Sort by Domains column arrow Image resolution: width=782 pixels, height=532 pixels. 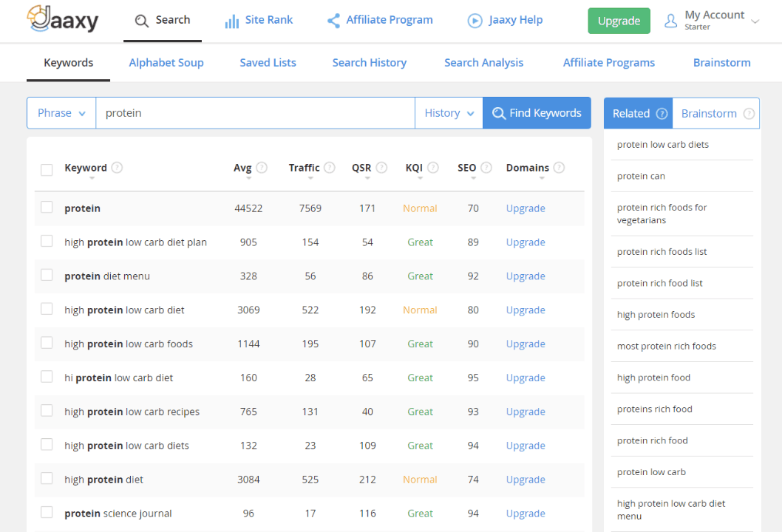[542, 178]
